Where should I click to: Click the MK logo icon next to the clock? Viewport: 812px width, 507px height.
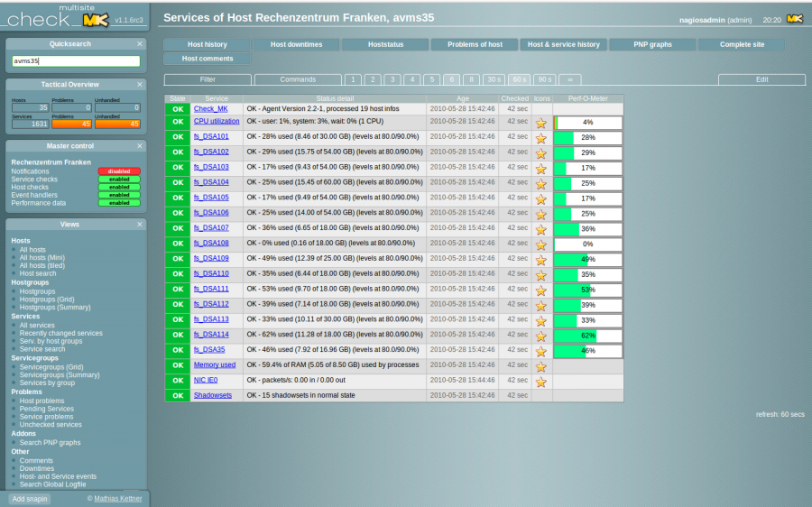pyautogui.click(x=794, y=19)
